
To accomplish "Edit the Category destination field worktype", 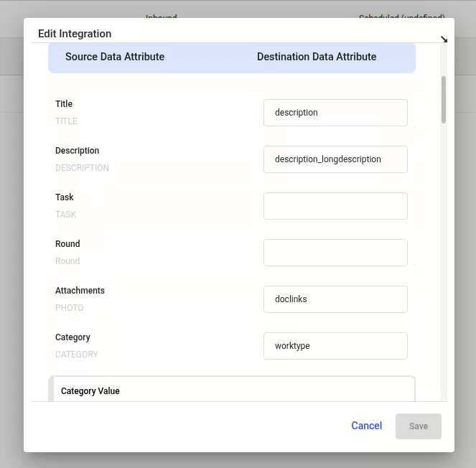I will [335, 346].
